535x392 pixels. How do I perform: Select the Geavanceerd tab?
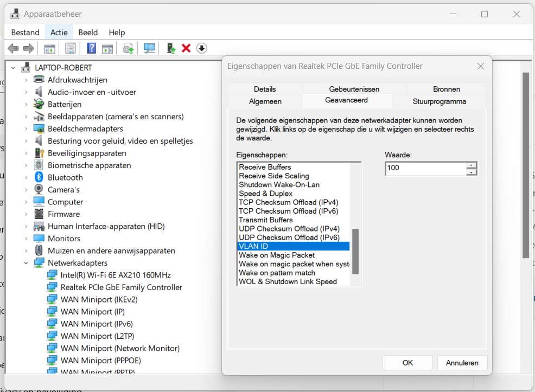pos(346,100)
